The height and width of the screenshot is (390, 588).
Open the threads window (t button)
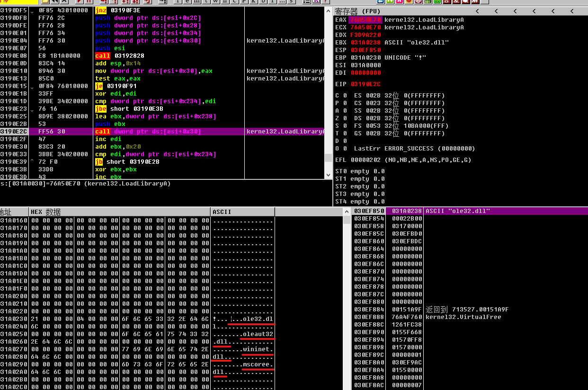click(206, 1)
